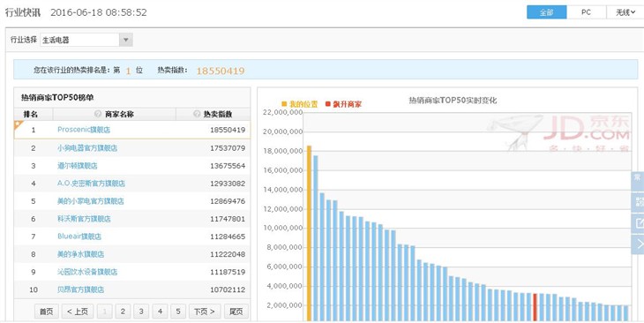This screenshot has width=644, height=323.
Task: Click the 10,000,000 axis label
Action: tap(282, 228)
